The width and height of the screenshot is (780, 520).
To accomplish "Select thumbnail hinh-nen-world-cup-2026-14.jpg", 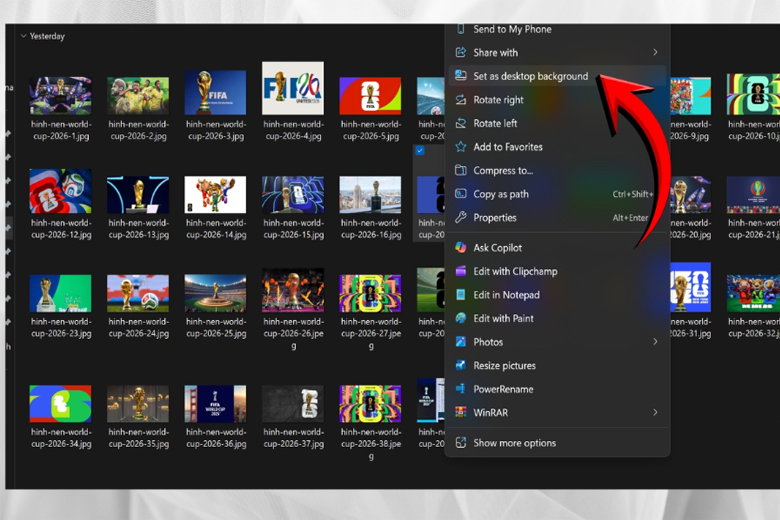I will coord(215,195).
